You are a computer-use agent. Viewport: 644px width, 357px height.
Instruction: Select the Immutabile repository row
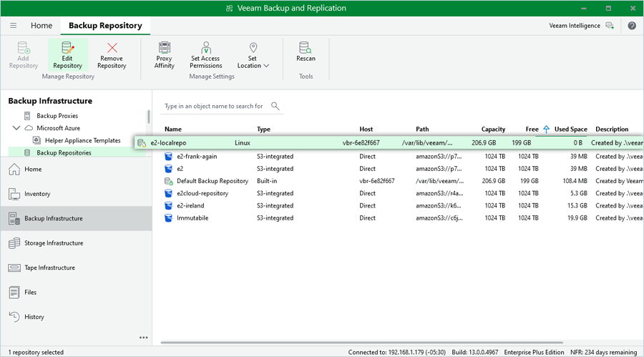(x=192, y=218)
